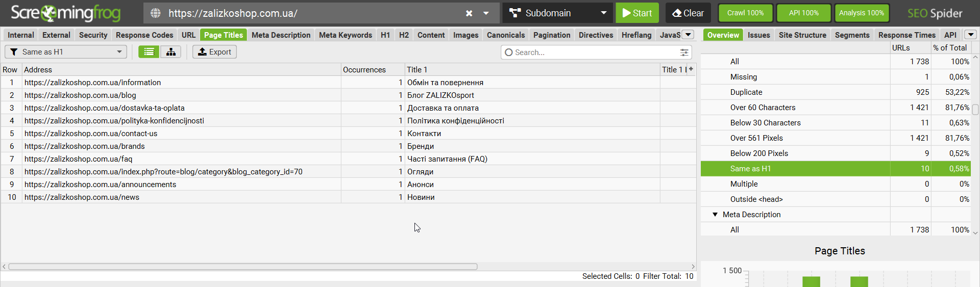
Task: Open URL history dropdown arrow
Action: (486, 13)
